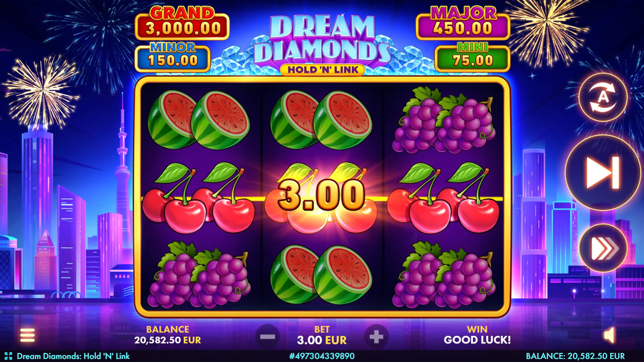Click the game round ID number
644x362 pixels.
[x=322, y=356]
